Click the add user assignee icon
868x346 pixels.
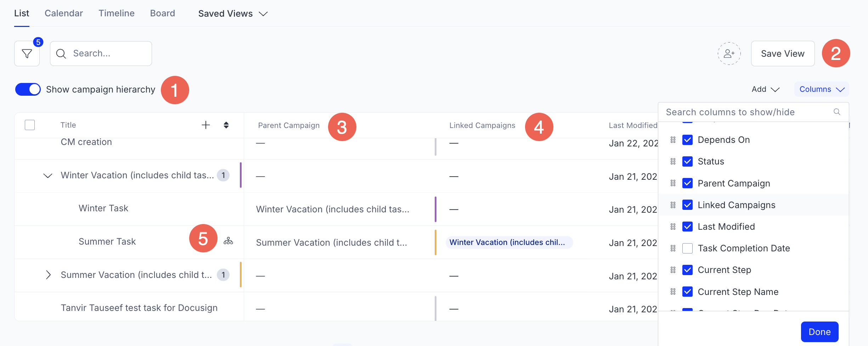coord(729,54)
